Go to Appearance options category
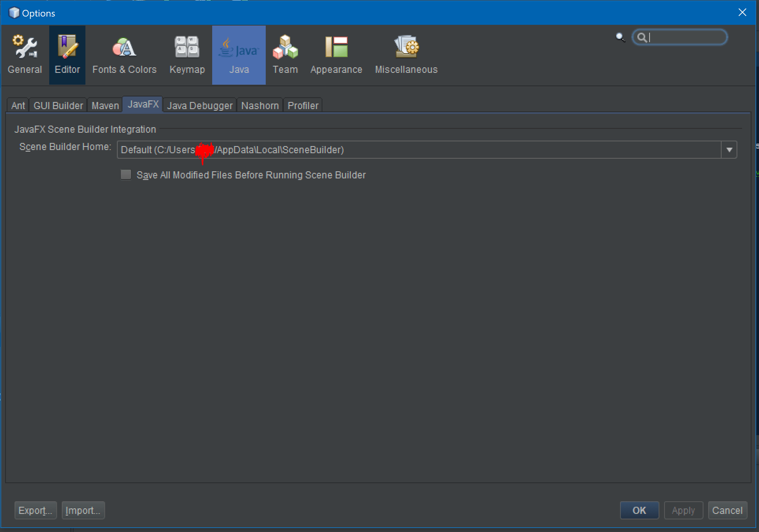Viewport: 759px width, 532px height. (336, 55)
